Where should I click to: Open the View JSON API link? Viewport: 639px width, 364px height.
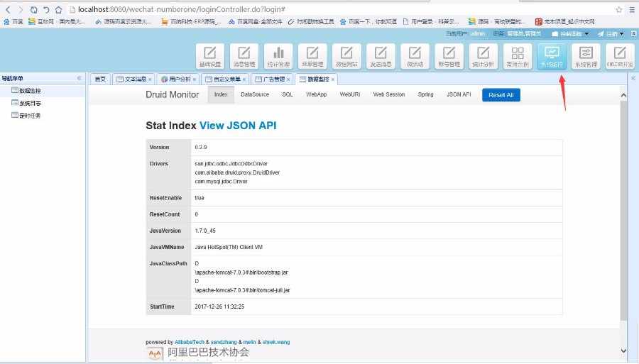click(x=238, y=126)
